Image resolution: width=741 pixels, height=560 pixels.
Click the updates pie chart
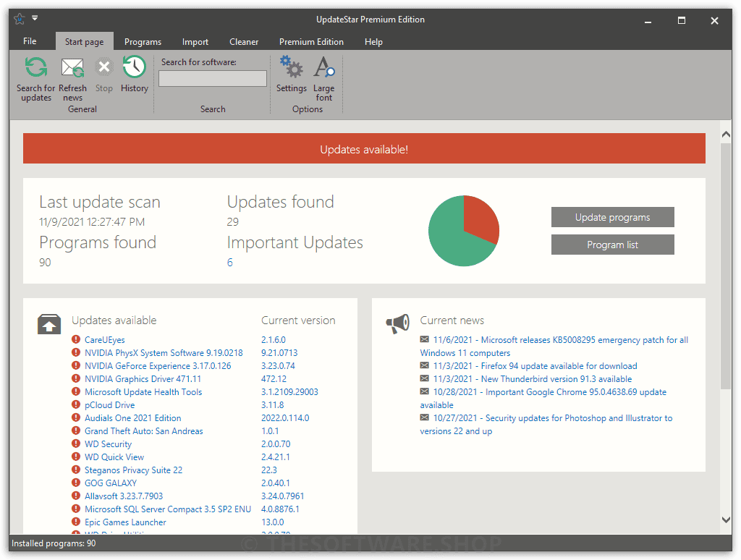[464, 231]
